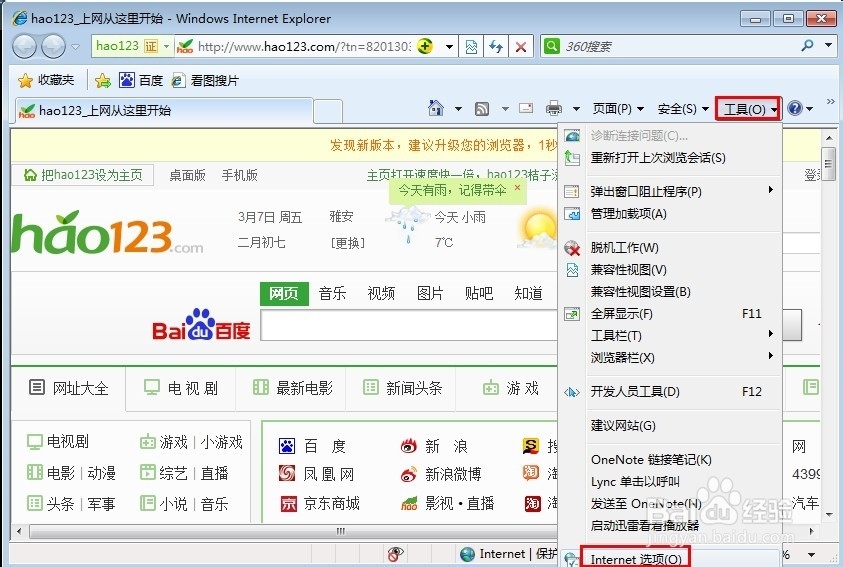
Task: Click the Print icon
Action: point(554,109)
